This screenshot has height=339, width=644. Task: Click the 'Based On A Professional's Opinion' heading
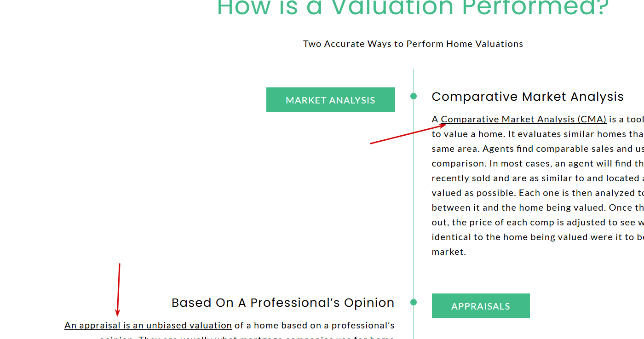pyautogui.click(x=283, y=303)
